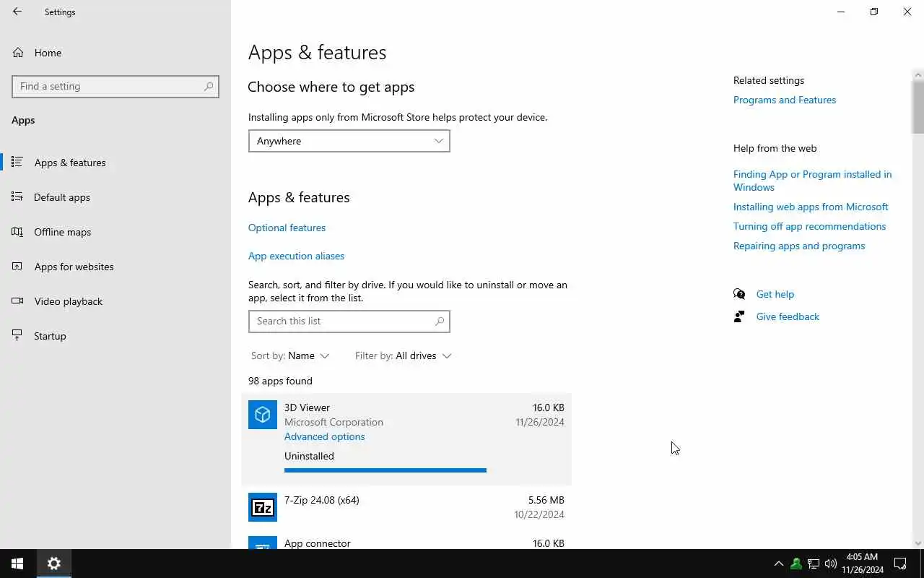Open Apps for websites page

[x=115, y=267]
